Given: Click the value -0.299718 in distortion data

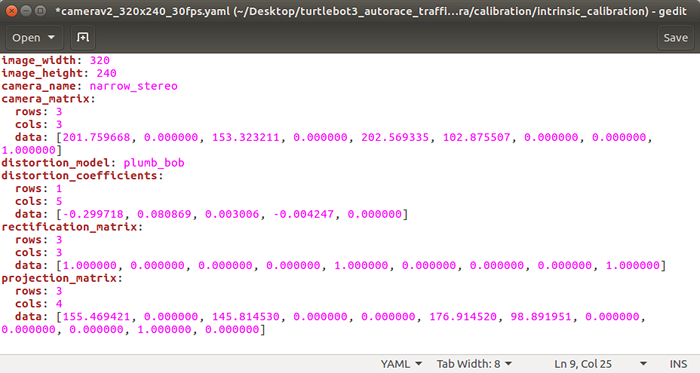Looking at the screenshot, I should click(93, 214).
